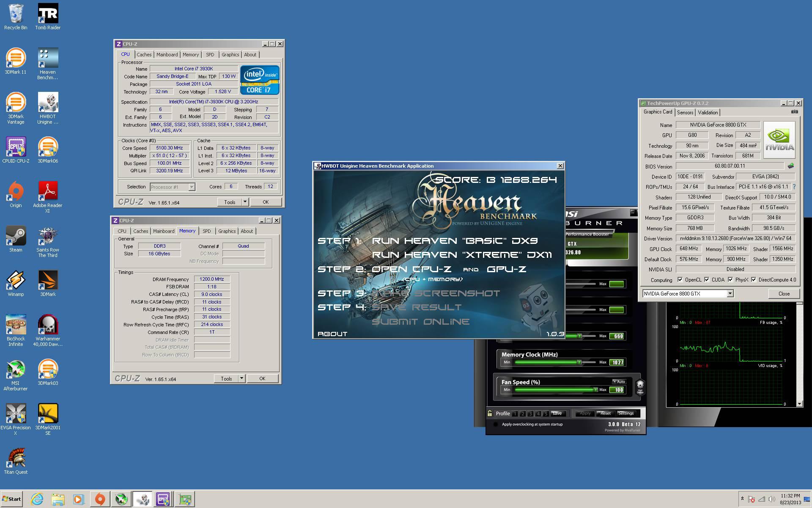The image size is (812, 508).
Task: Click ABOUT in HWBOT Heaven window
Action: click(332, 334)
